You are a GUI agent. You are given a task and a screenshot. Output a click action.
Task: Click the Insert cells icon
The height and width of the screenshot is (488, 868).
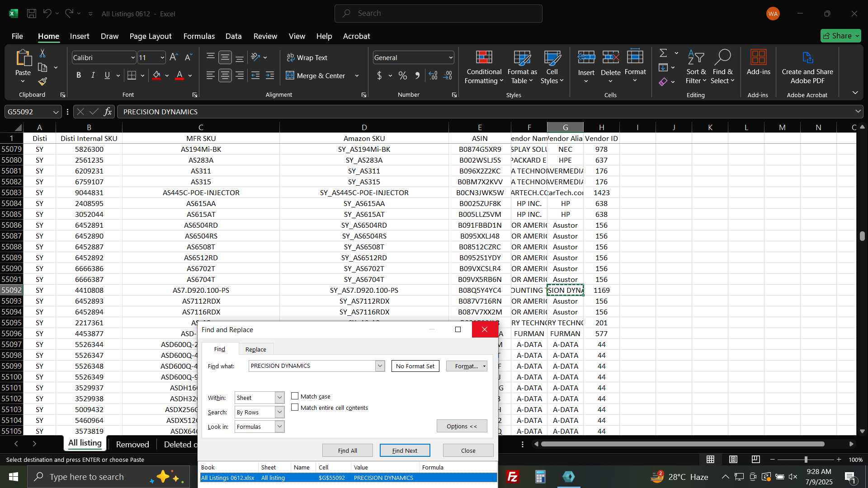pos(586,57)
